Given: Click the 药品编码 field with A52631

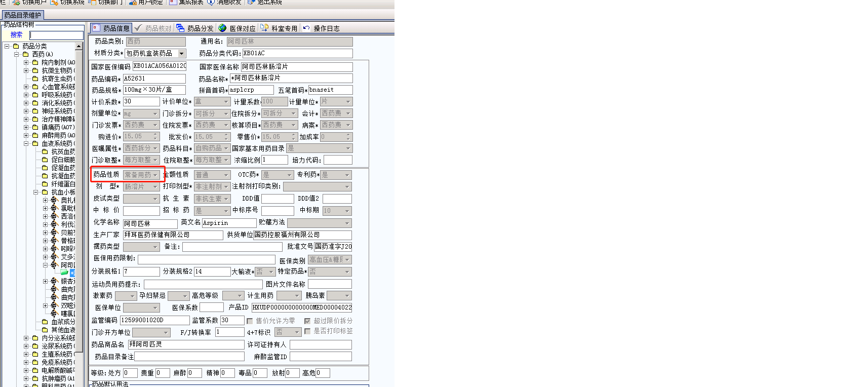Looking at the screenshot, I should pos(154,79).
